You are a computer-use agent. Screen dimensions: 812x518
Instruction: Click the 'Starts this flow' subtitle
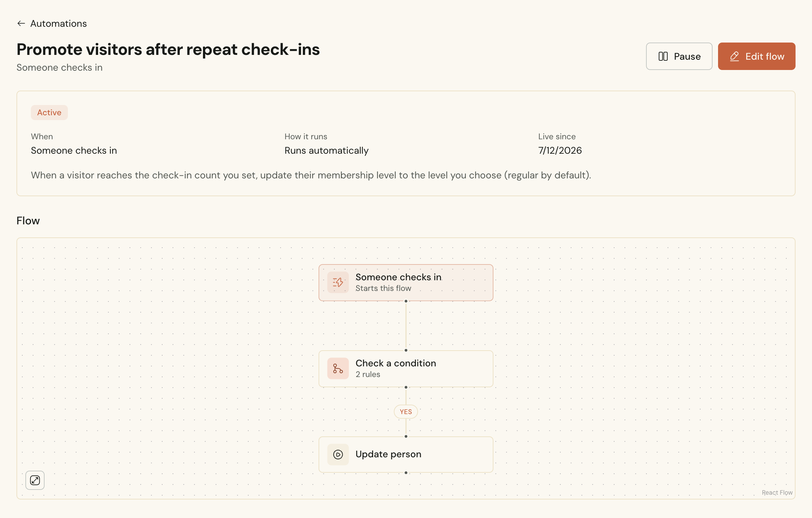coord(383,288)
